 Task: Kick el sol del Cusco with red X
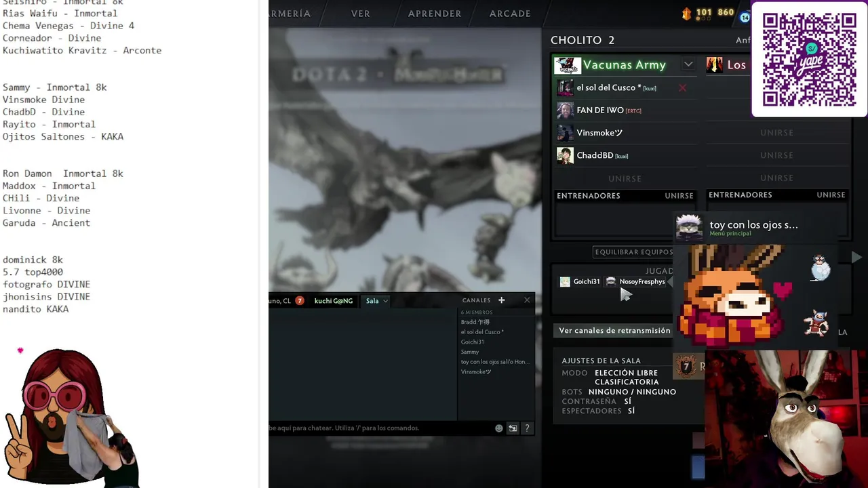coord(683,88)
